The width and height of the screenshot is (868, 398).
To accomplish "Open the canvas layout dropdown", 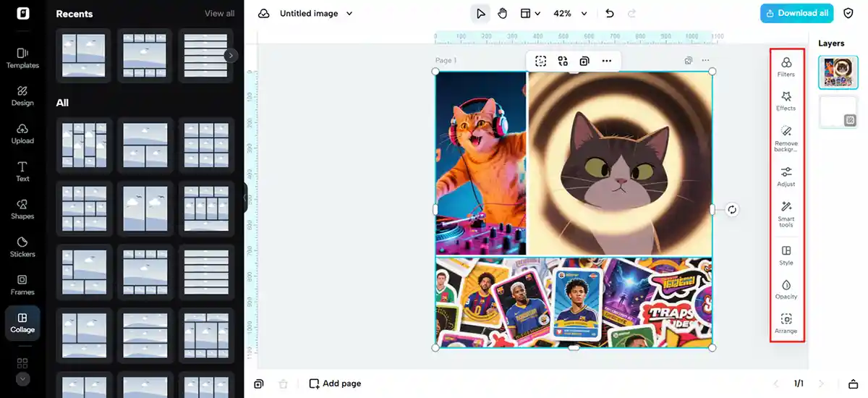I will coord(530,14).
